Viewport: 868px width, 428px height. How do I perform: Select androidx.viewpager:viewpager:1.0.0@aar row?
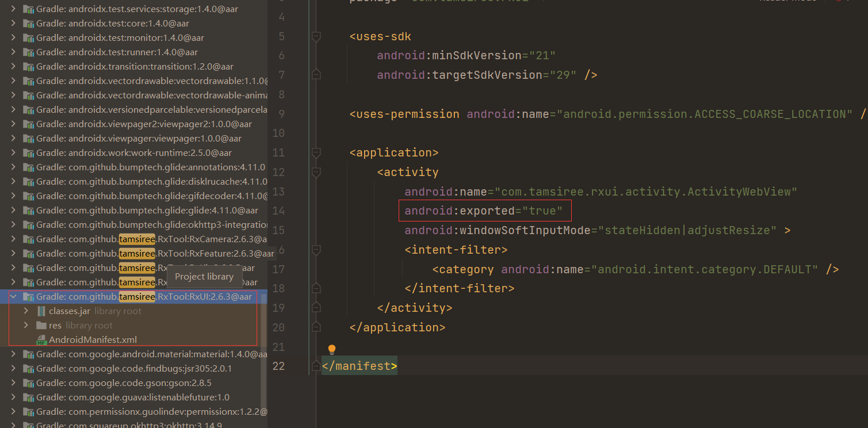tap(134, 139)
